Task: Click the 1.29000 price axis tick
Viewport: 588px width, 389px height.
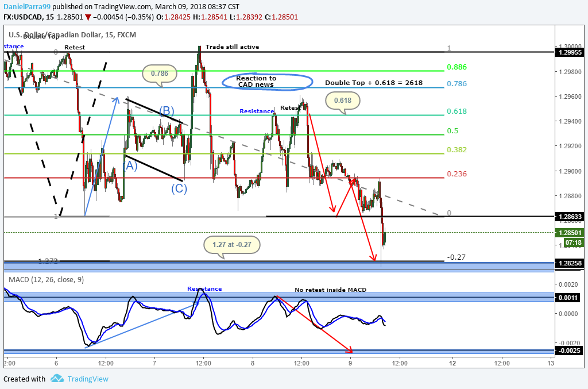Action: click(570, 171)
